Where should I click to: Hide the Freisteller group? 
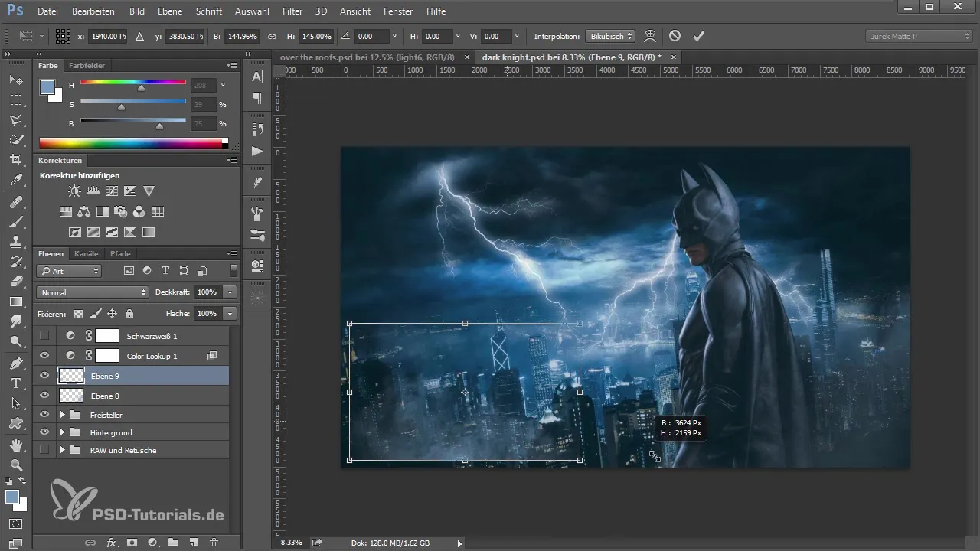point(44,414)
